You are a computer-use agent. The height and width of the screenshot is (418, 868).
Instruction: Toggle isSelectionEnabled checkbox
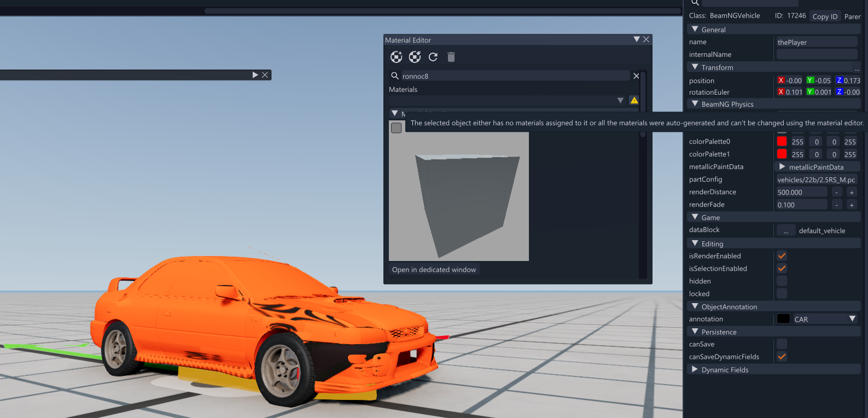click(x=782, y=268)
